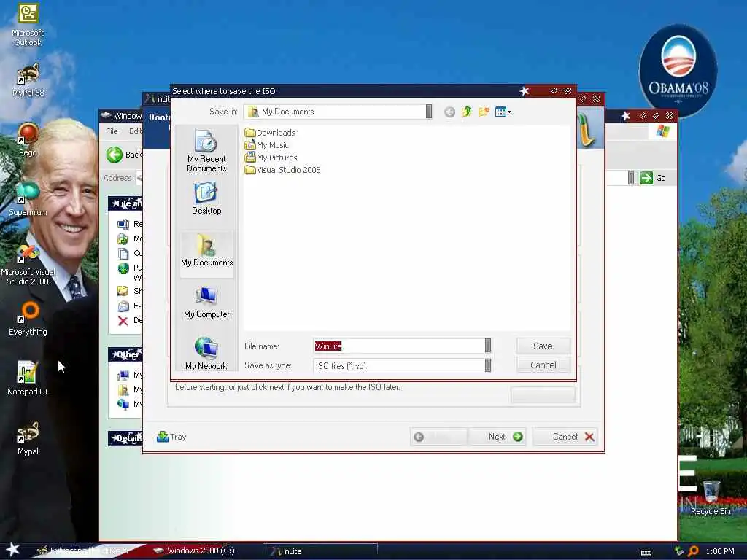Click the star icon in Explorer title bar
The width and height of the screenshot is (747, 560).
pyautogui.click(x=626, y=116)
